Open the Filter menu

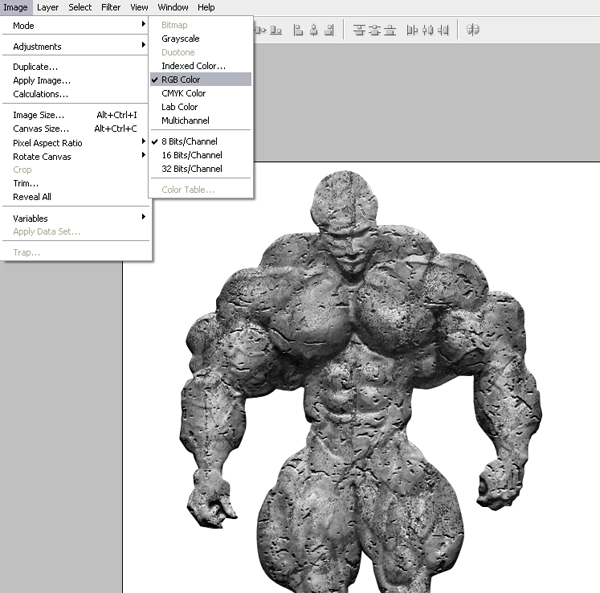tap(111, 7)
